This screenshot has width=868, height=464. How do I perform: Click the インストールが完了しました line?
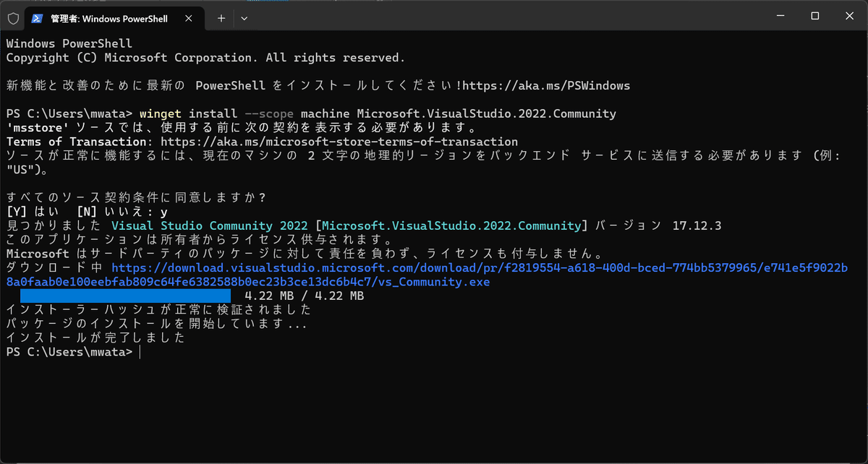pyautogui.click(x=95, y=338)
